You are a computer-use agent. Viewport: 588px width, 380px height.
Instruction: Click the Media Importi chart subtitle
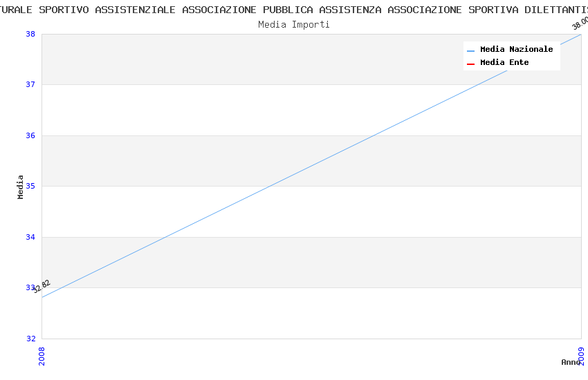click(x=294, y=25)
